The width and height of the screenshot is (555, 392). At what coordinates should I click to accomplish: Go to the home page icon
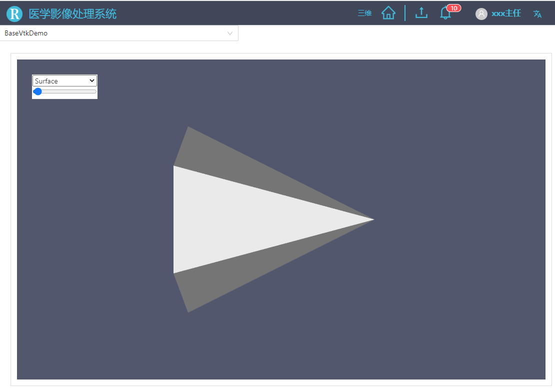point(388,13)
